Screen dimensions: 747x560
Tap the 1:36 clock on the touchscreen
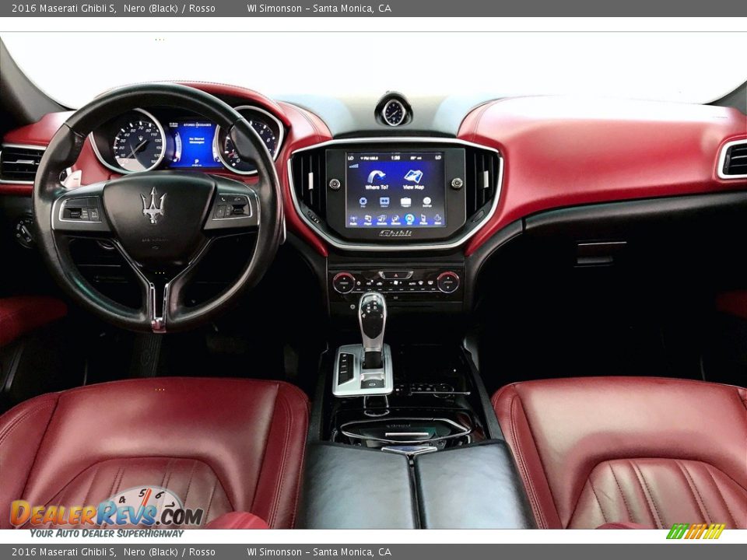point(395,158)
